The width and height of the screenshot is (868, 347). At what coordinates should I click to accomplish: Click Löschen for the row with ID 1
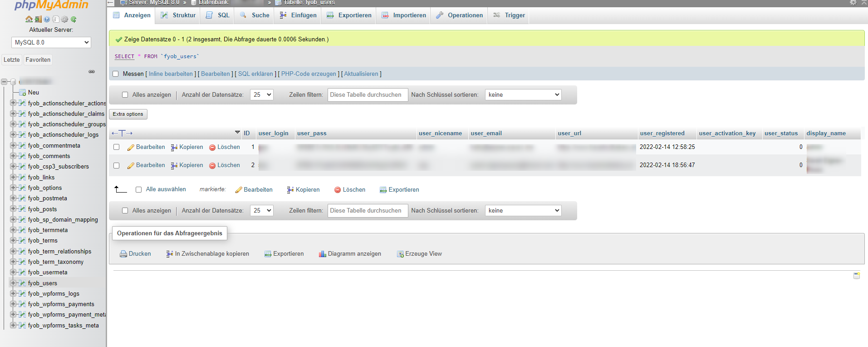click(225, 147)
